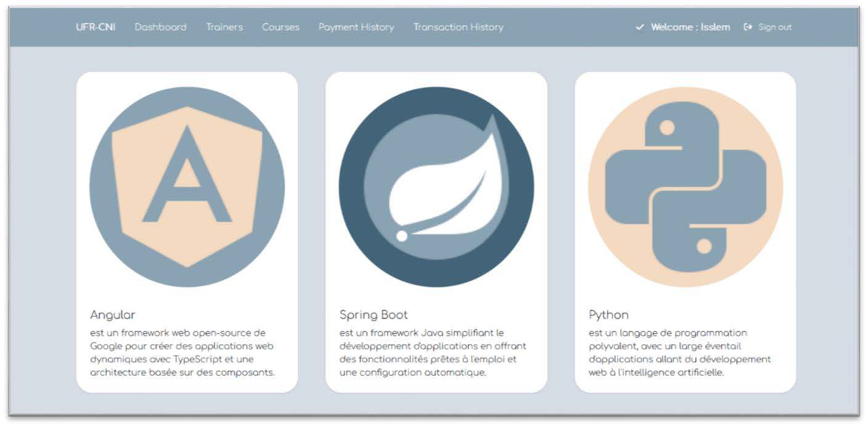Navigate to Payment History
The image size is (868, 427).
[x=356, y=27]
